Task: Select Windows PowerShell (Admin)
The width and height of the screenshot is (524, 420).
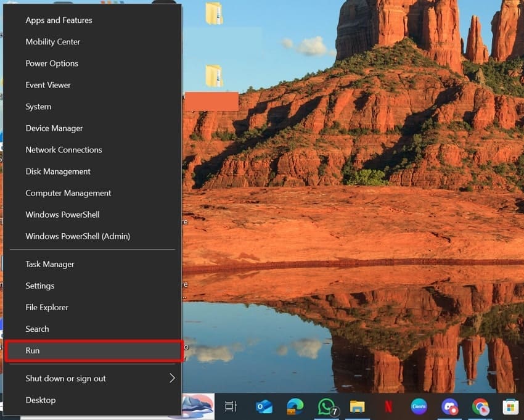Action: point(77,236)
